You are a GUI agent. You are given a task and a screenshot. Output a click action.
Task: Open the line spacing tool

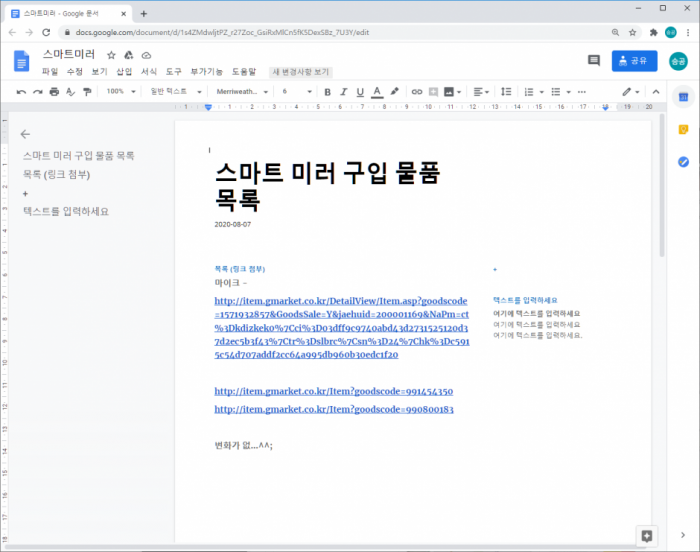pyautogui.click(x=507, y=91)
